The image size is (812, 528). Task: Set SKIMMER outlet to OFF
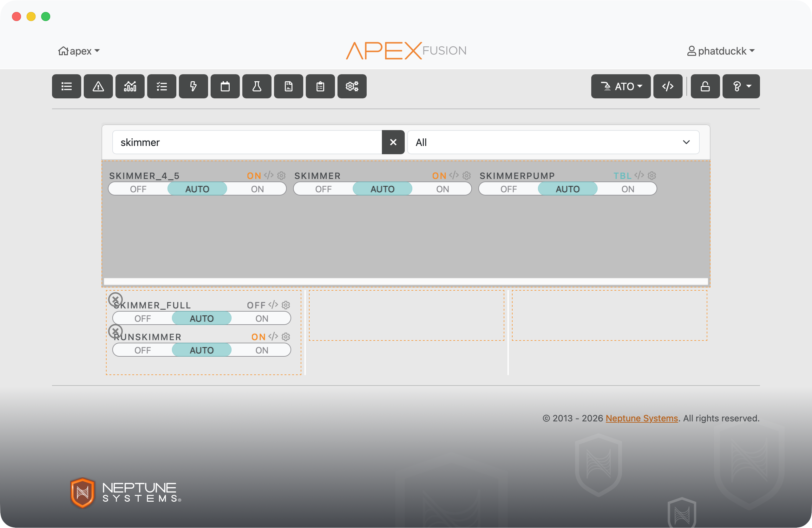(323, 189)
